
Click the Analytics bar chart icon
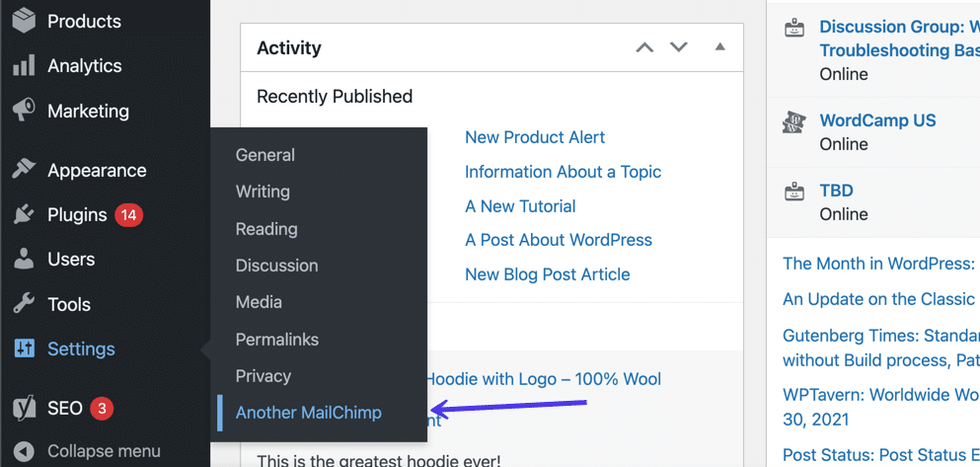point(24,66)
